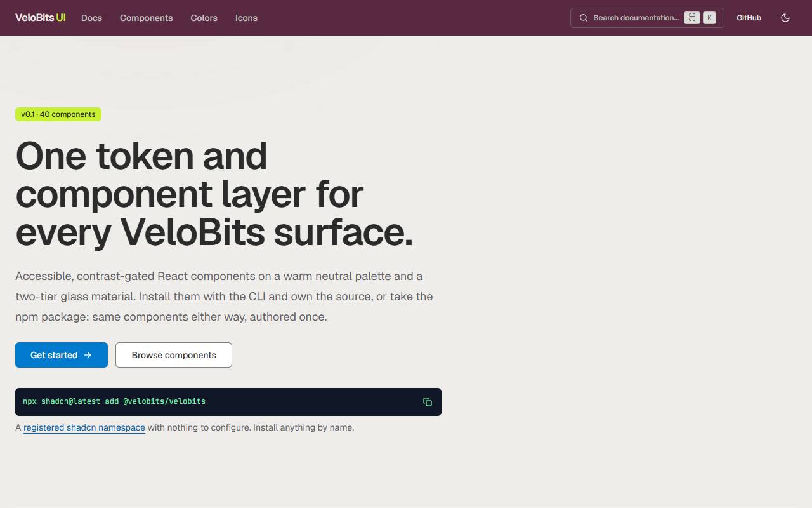Focus the Search documentation field
The width and height of the screenshot is (812, 508).
click(647, 18)
